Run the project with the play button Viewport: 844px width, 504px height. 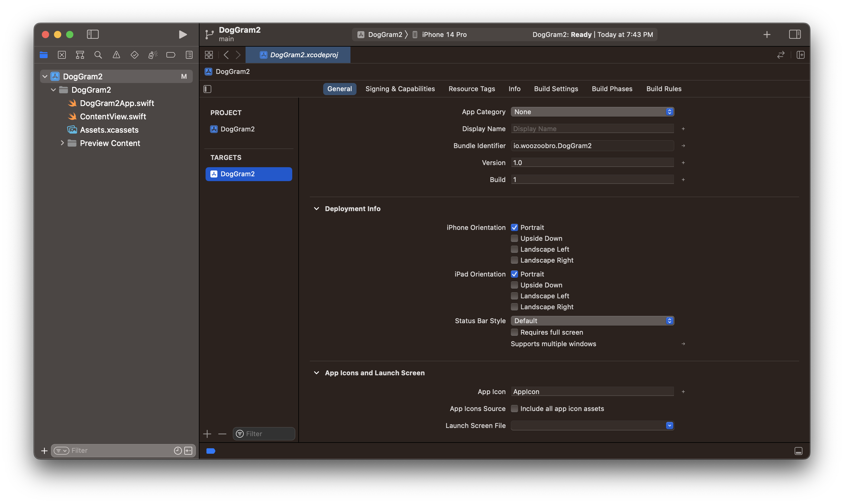tap(183, 34)
